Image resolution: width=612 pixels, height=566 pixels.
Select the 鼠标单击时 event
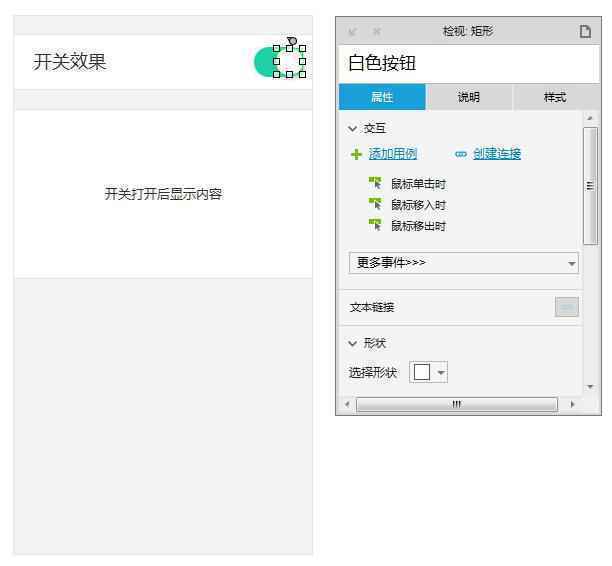(418, 184)
